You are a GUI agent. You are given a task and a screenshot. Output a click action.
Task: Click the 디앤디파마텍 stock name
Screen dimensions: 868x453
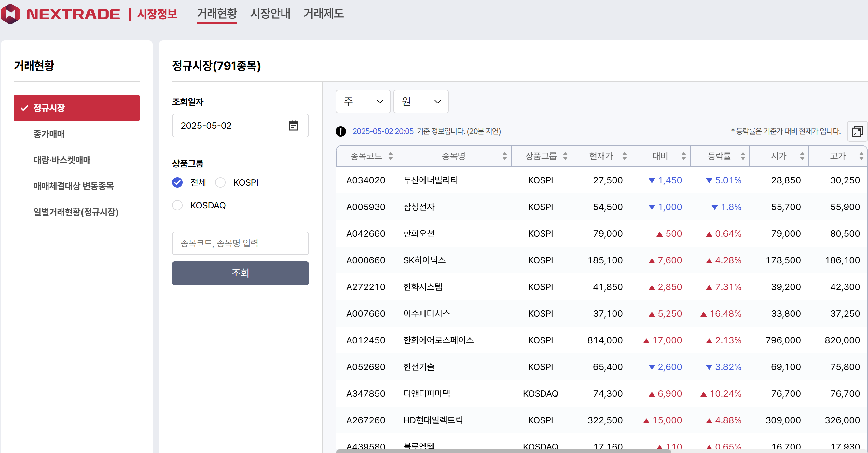point(427,393)
